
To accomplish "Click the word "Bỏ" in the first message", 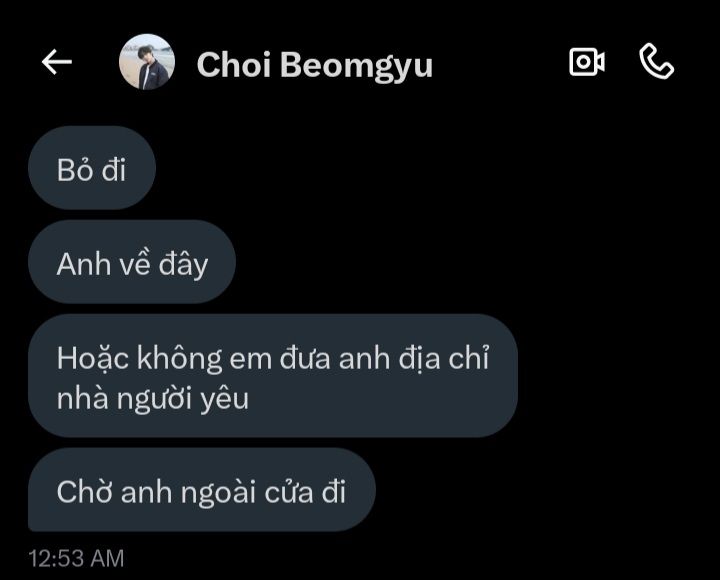I will [75, 169].
